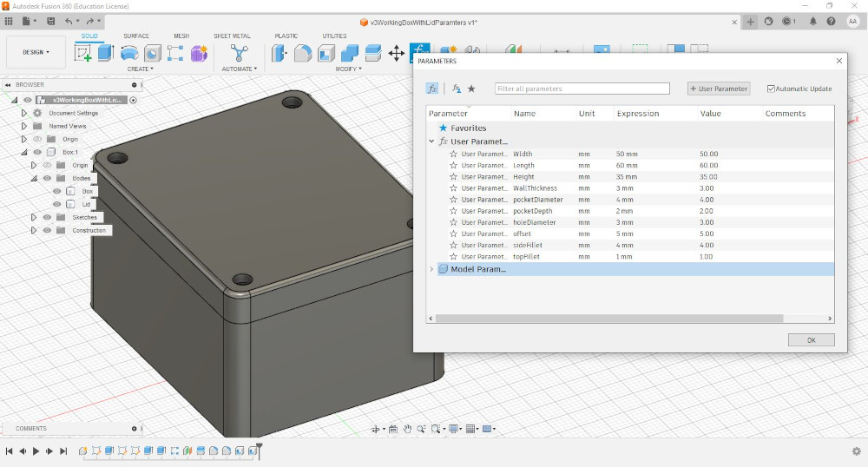Show user parameters filter icon in dialog

click(x=457, y=89)
